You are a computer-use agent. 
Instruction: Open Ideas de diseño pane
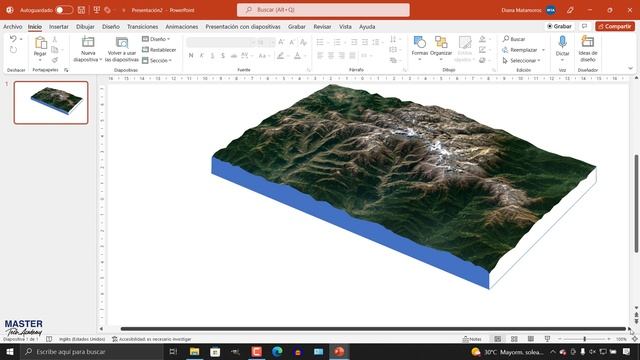[588, 49]
